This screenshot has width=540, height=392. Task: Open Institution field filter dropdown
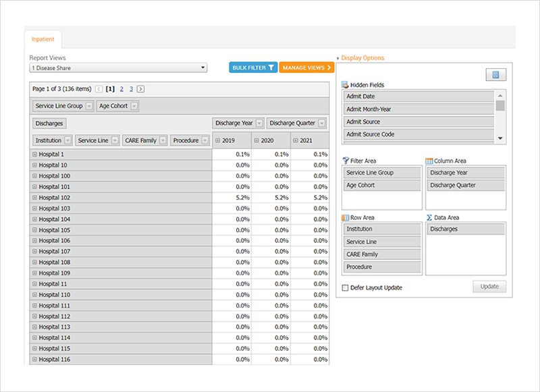coord(68,140)
